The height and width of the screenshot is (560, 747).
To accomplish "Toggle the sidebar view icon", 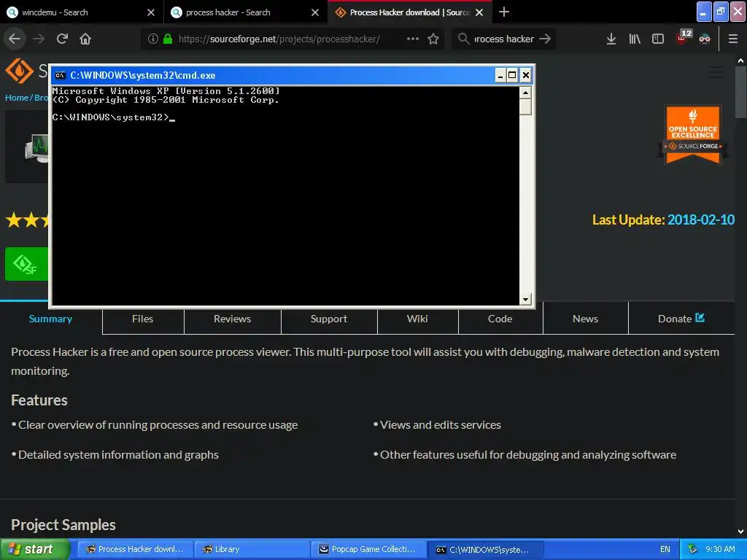I will tap(658, 39).
